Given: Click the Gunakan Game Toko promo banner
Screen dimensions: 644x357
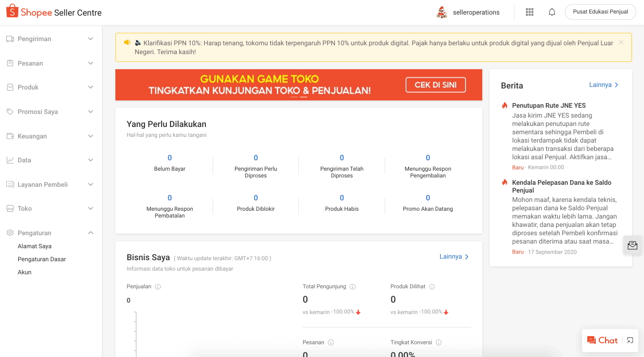Looking at the screenshot, I should (x=299, y=85).
